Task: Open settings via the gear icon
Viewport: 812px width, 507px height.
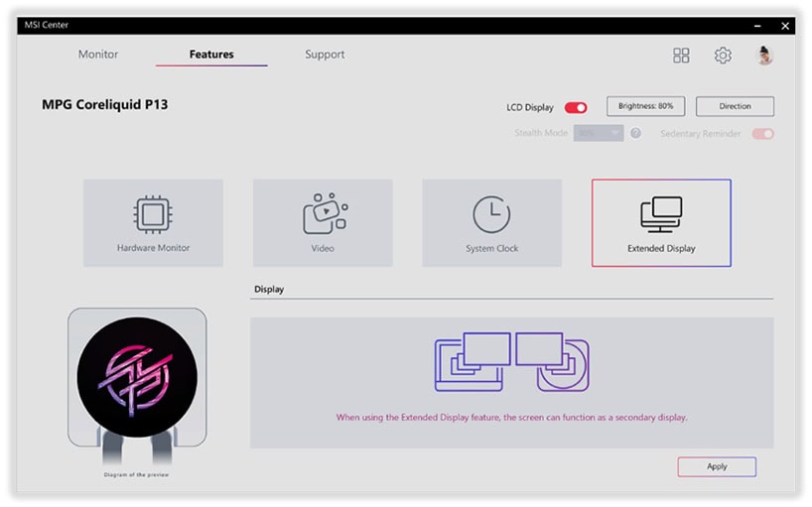Action: click(723, 56)
